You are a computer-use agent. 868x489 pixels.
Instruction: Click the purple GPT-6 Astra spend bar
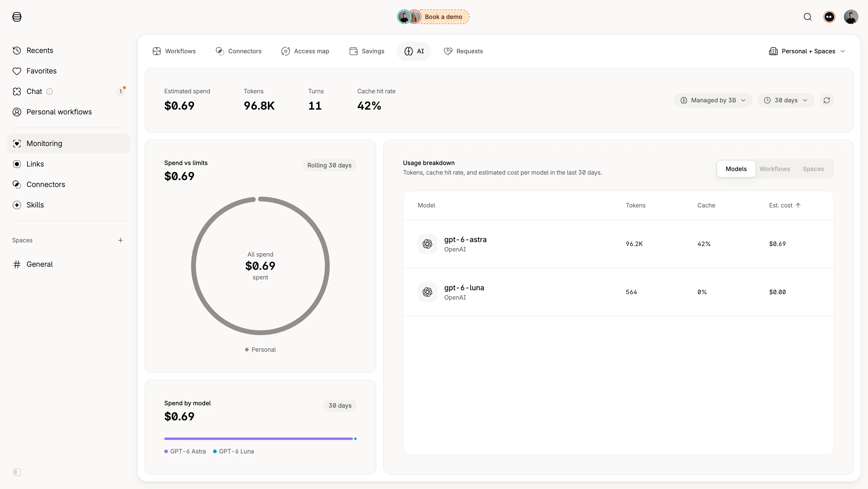point(259,439)
